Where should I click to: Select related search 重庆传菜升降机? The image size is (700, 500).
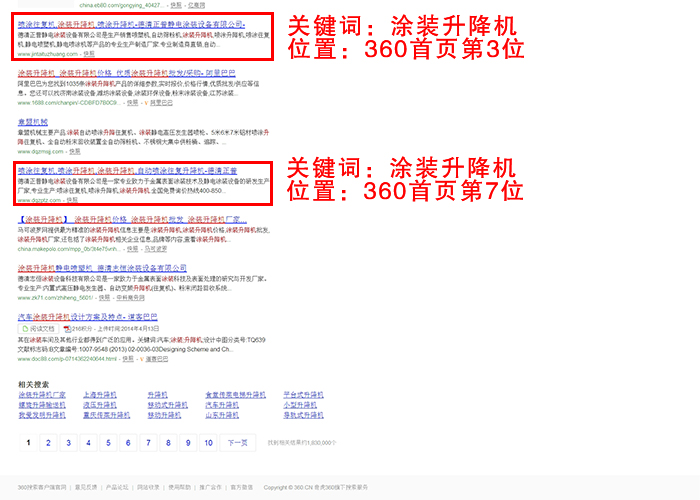(x=106, y=415)
